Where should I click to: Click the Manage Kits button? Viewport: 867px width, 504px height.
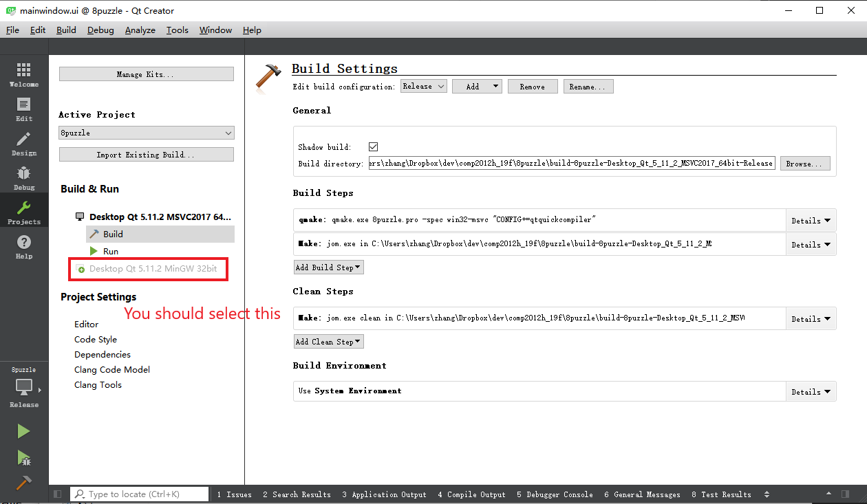[146, 74]
